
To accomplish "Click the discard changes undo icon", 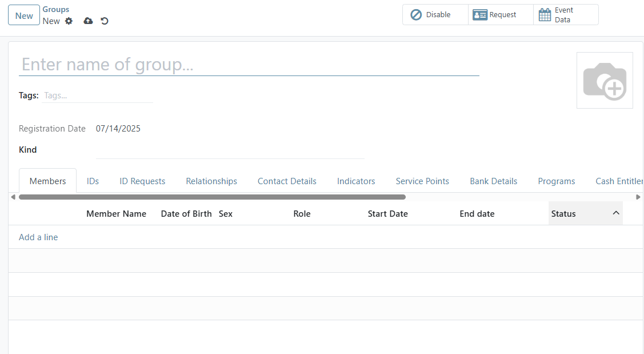I will [x=104, y=21].
